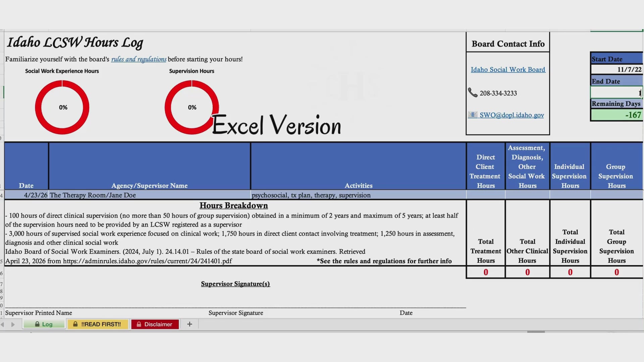Click the Social Work Experience Hours donut chart

pyautogui.click(x=62, y=107)
